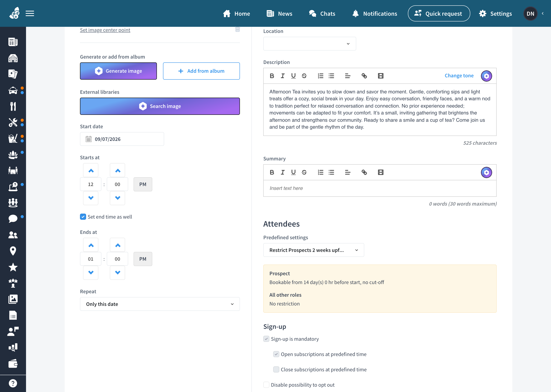Screen dimensions: 551x392
Task: Insert link in the Description editor
Action: pyautogui.click(x=364, y=76)
